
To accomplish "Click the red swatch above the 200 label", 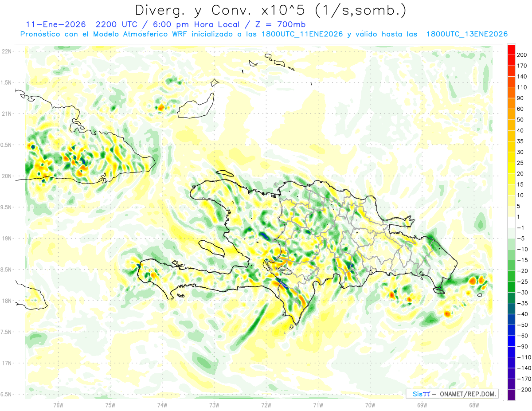I will pyautogui.click(x=511, y=49).
